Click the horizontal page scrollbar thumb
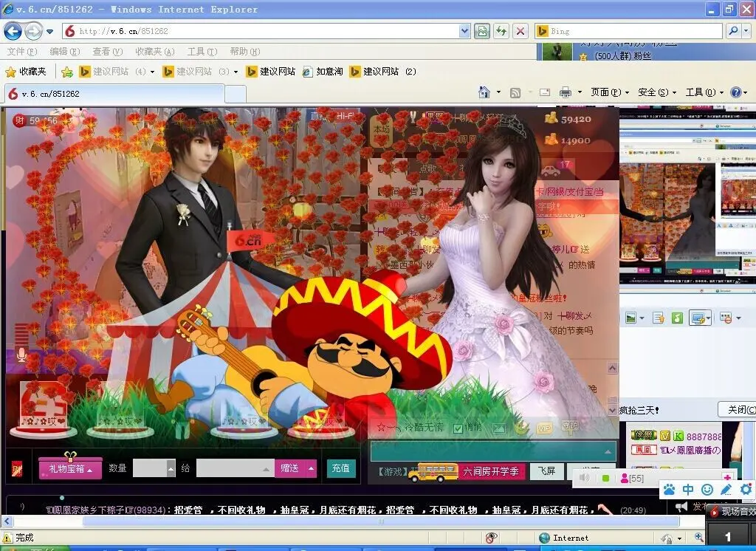 pos(381,521)
